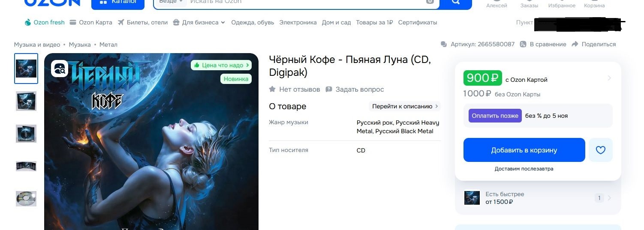Add product to В сравнение
Viewport: 644px width, 230px height.
(x=543, y=44)
